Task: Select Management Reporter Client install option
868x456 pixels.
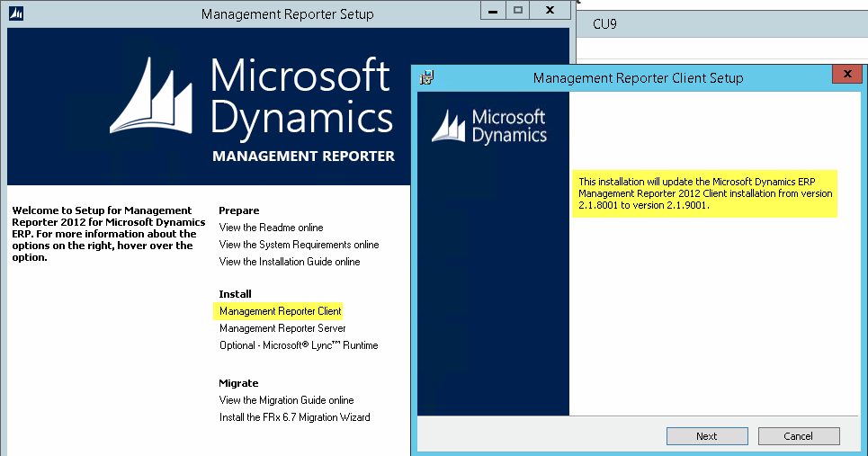Action: [280, 311]
